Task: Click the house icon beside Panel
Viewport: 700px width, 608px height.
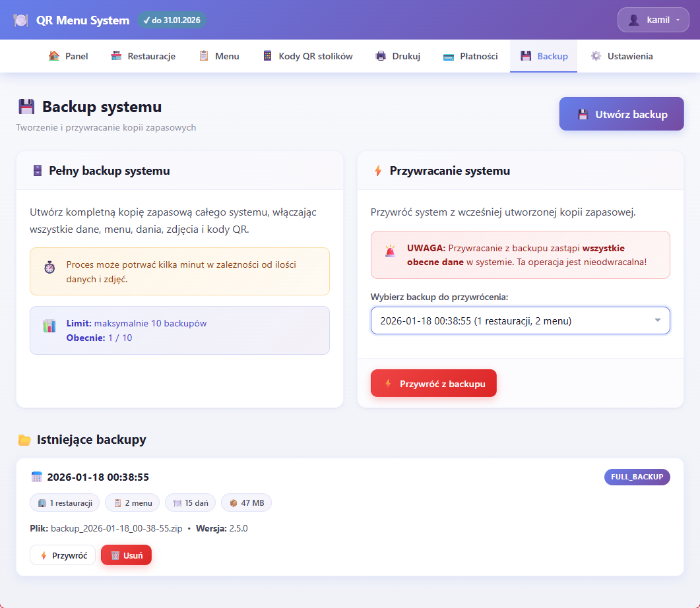Action: [54, 56]
